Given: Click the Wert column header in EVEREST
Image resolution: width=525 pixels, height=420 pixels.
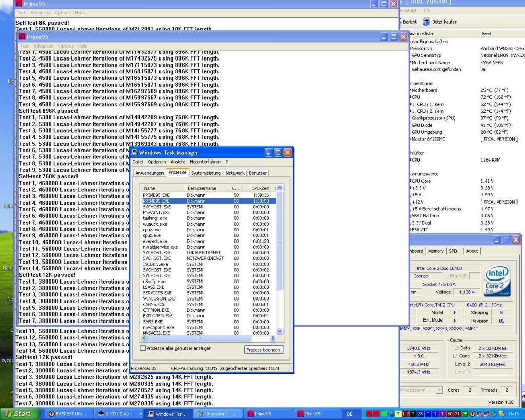Looking at the screenshot, I should [x=501, y=33].
